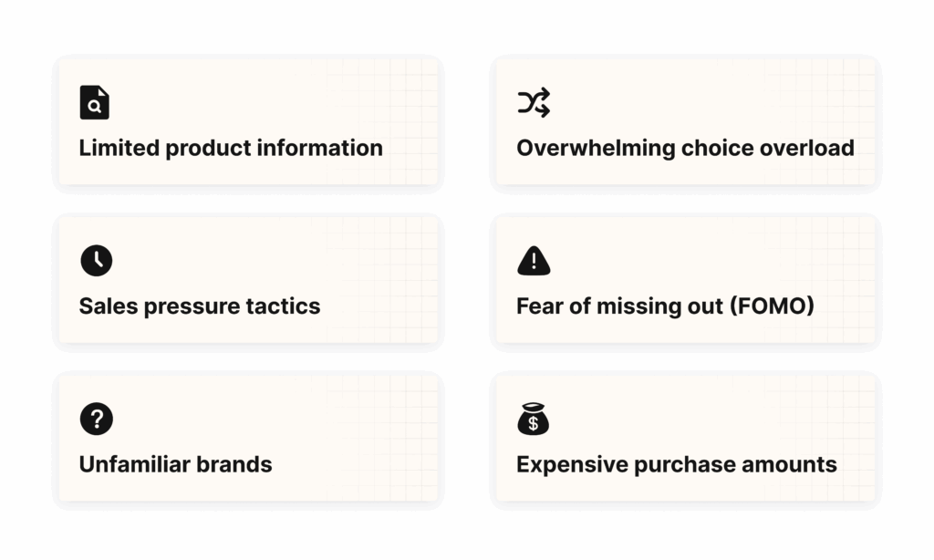Click 'Sales pressure tactics' text

click(x=200, y=306)
